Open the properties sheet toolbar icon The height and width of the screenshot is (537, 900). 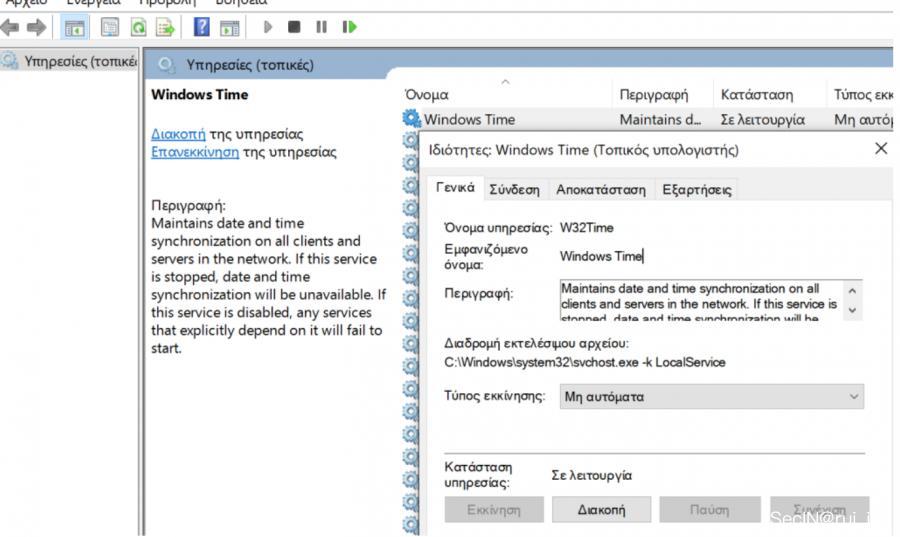pyautogui.click(x=110, y=27)
